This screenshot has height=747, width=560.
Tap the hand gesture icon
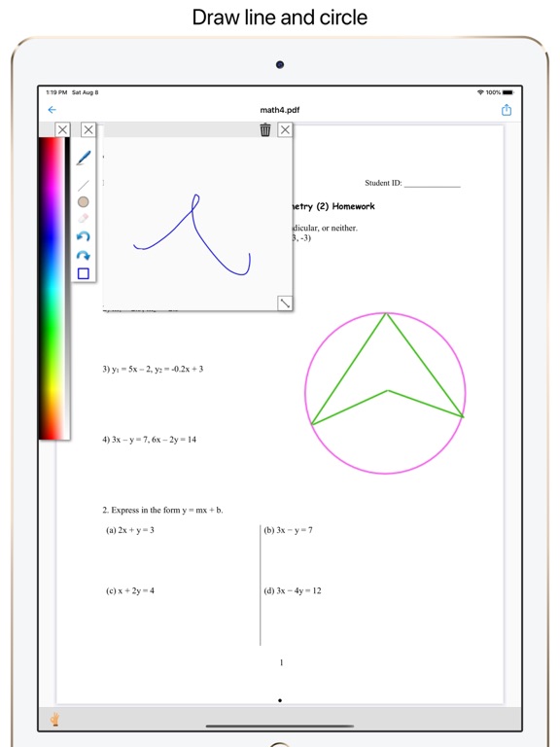point(55,719)
